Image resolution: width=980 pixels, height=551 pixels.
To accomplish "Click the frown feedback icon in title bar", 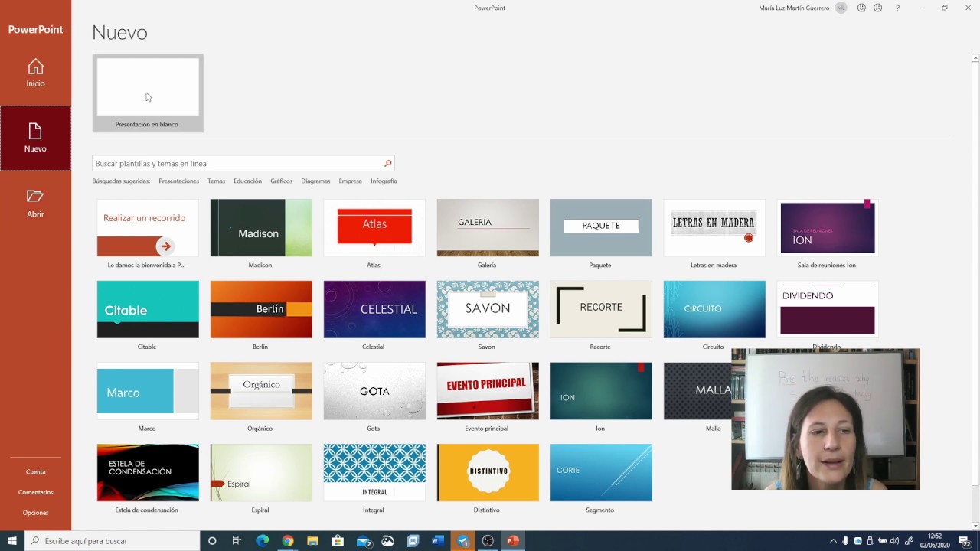I will [877, 8].
